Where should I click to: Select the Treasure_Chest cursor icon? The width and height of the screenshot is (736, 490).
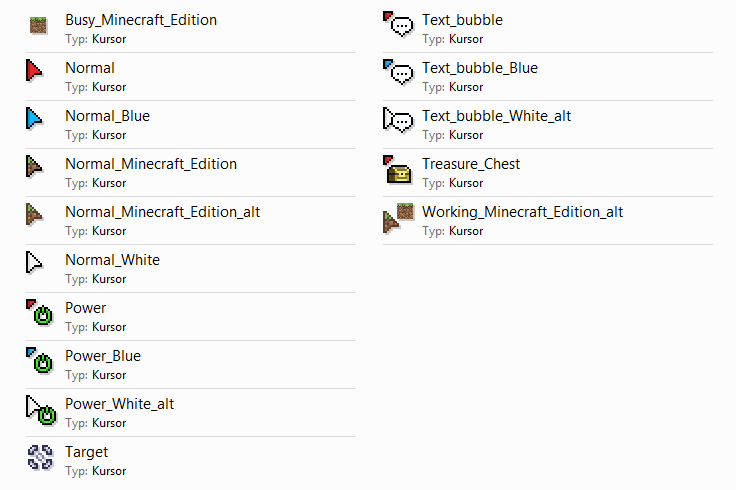tap(398, 169)
